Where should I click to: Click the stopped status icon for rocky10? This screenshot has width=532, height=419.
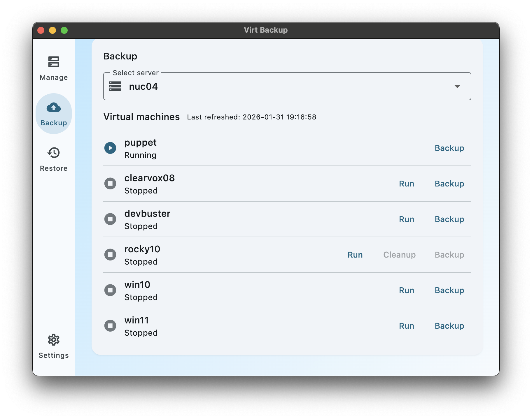click(x=110, y=254)
